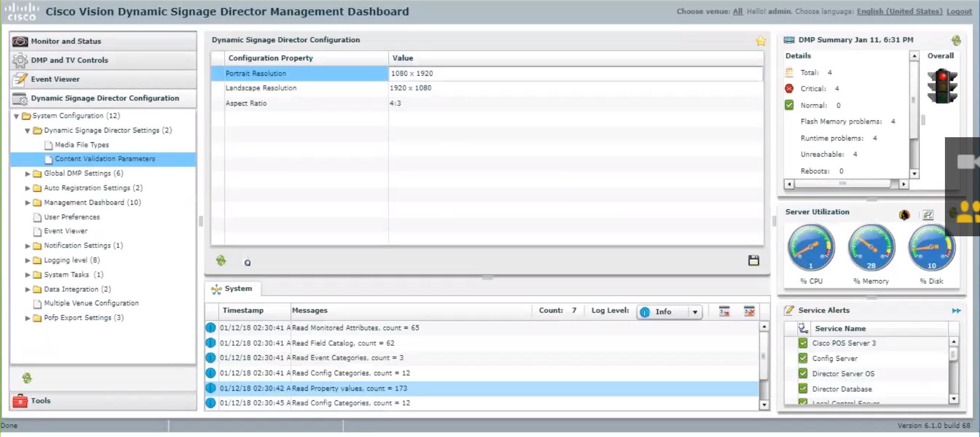Viewport: 980px width, 437px height.
Task: Click the save disk icon in configuration panel
Action: [754, 261]
